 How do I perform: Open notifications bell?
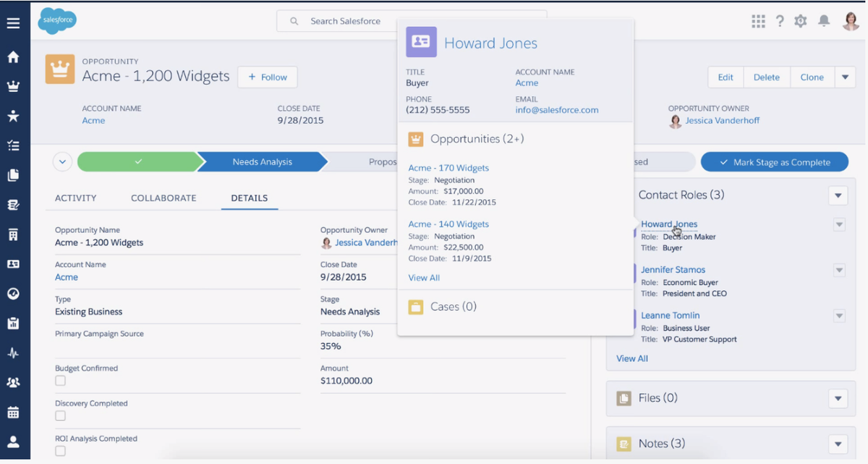823,21
